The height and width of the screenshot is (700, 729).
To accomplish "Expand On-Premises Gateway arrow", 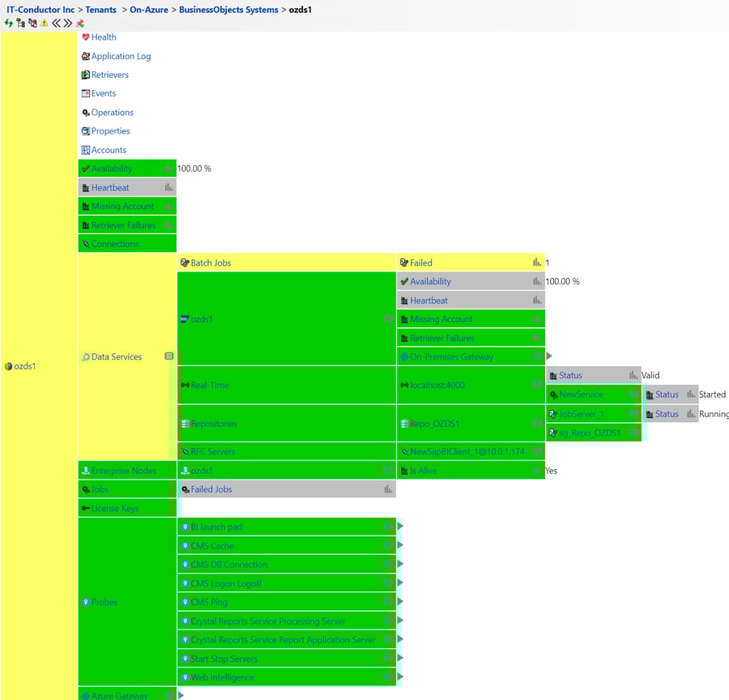I will pyautogui.click(x=549, y=356).
